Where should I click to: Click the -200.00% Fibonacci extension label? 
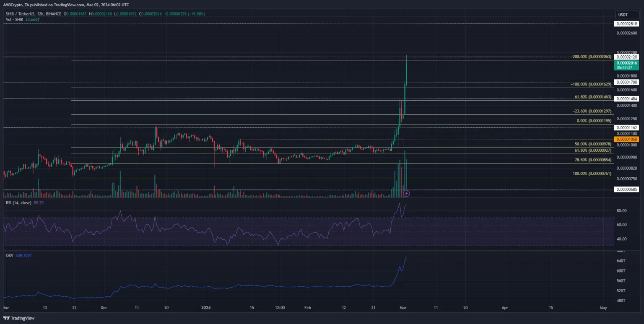click(x=592, y=57)
